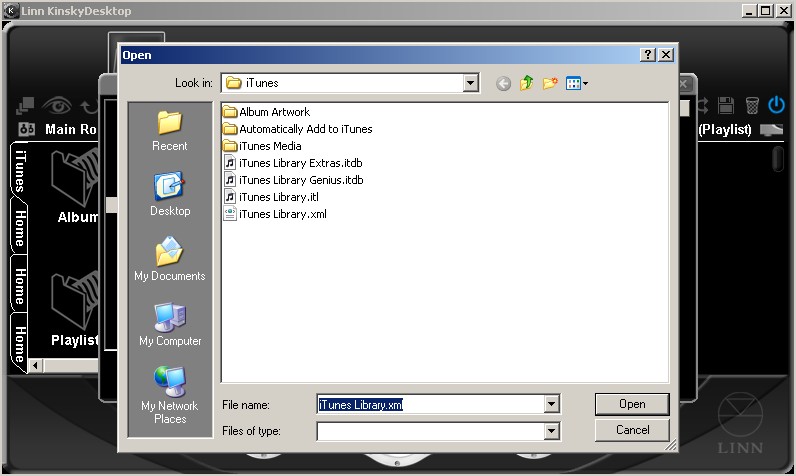The image size is (796, 476).
Task: Select the iTunes Library.itl file
Action: pos(271,197)
